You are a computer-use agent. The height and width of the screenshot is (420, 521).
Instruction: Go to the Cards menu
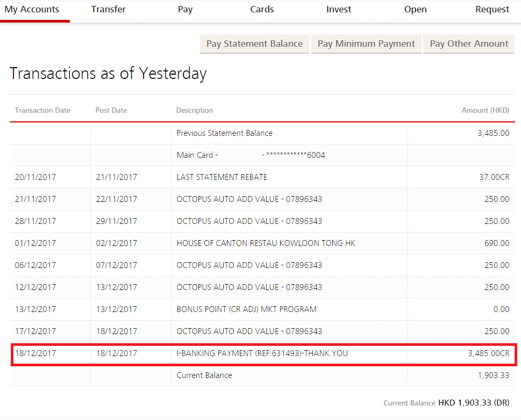(x=262, y=10)
